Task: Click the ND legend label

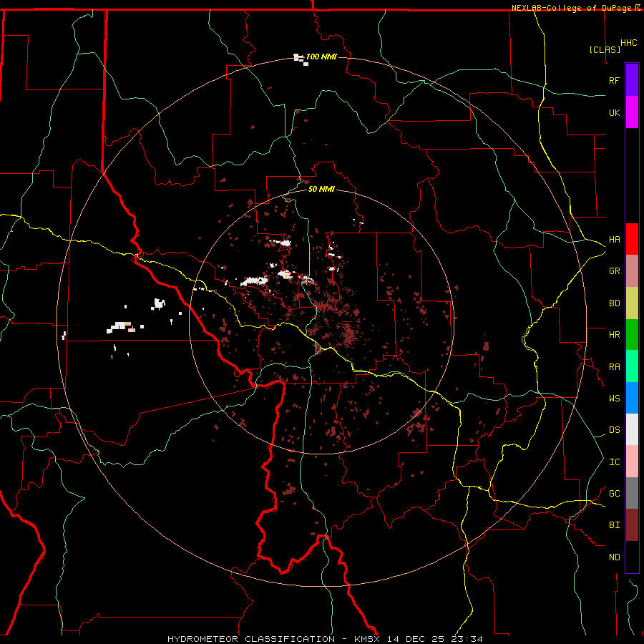Action: tap(614, 557)
